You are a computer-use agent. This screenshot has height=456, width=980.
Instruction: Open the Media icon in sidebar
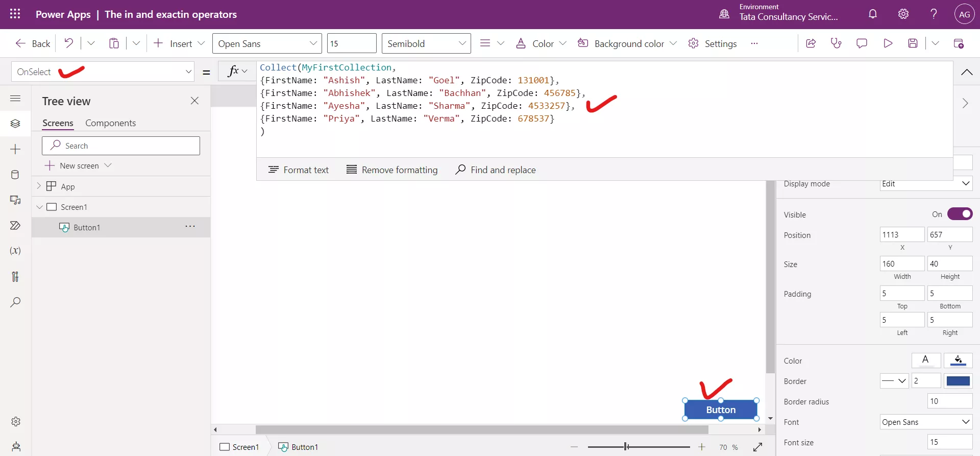click(x=15, y=200)
